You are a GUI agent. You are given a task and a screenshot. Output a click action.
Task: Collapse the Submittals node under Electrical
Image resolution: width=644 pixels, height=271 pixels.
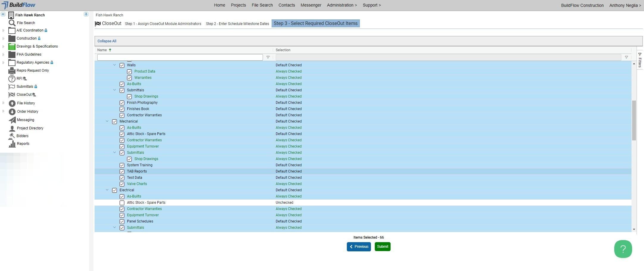click(115, 227)
